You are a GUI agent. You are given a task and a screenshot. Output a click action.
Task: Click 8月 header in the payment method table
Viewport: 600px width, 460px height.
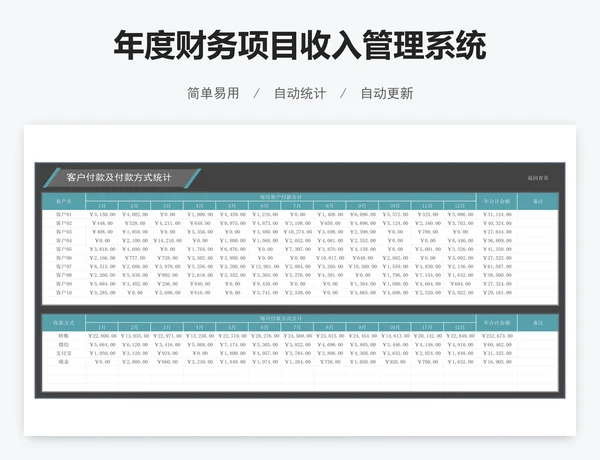tap(329, 327)
